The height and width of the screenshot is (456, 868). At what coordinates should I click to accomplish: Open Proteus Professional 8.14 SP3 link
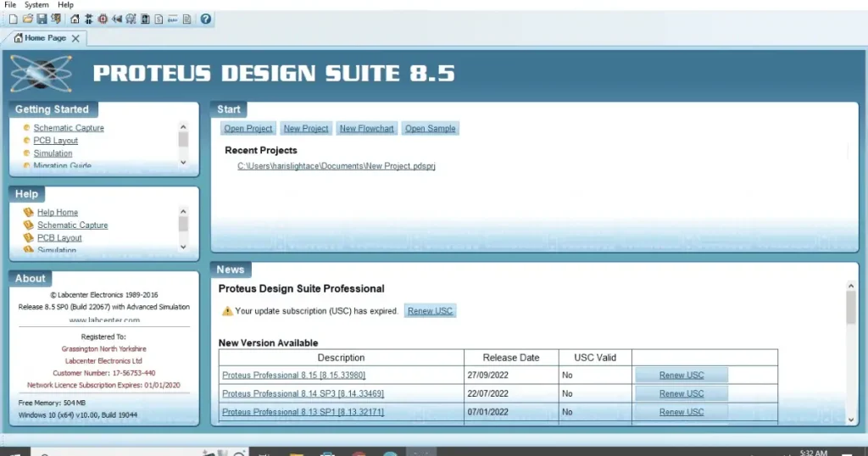click(303, 393)
